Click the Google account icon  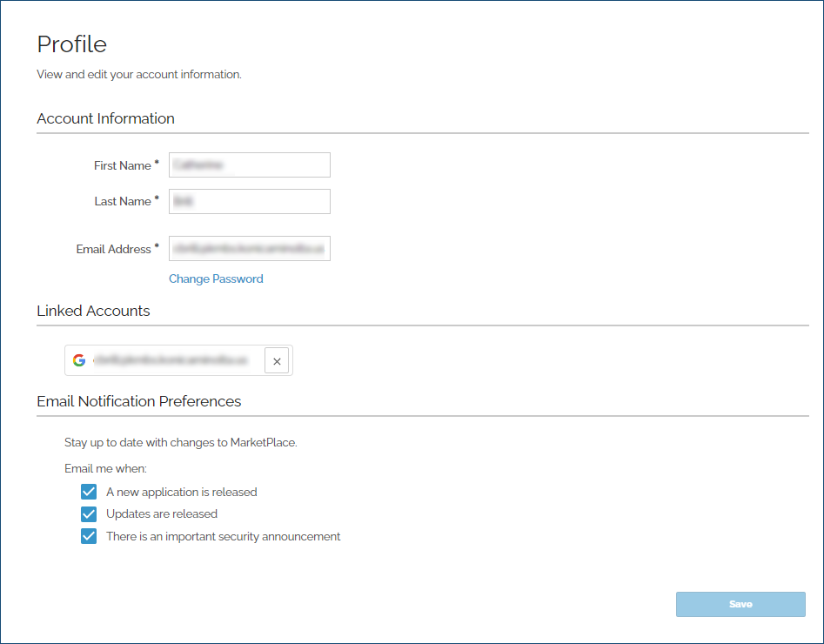[x=78, y=359]
